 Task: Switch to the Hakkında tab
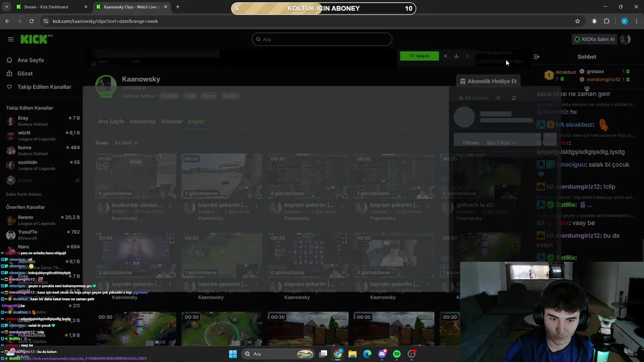click(142, 122)
